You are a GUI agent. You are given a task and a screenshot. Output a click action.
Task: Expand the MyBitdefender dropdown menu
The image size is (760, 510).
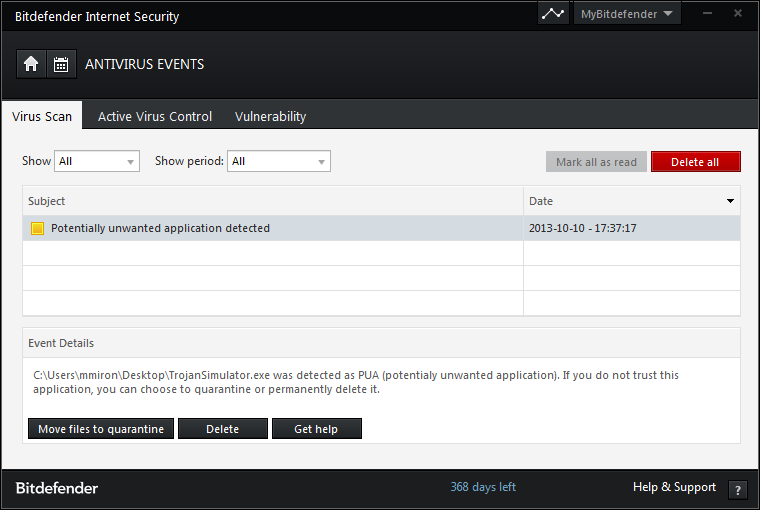click(x=627, y=14)
